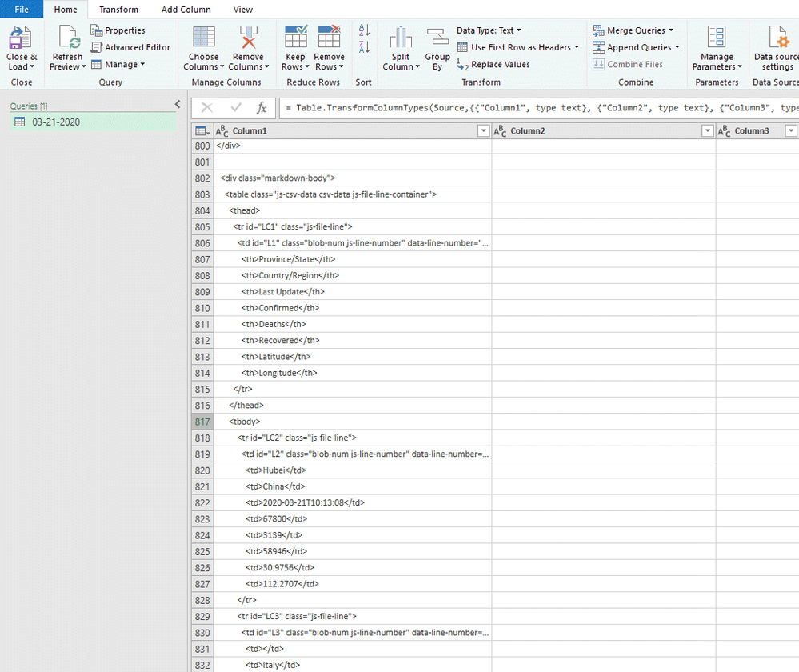799x672 pixels.
Task: Click into the formula bar text
Action: [x=539, y=107]
